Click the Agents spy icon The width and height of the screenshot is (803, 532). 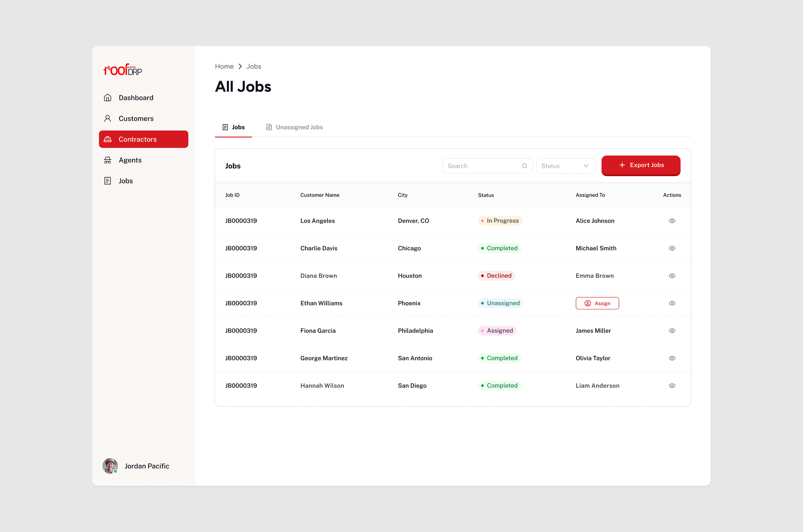[x=108, y=160]
